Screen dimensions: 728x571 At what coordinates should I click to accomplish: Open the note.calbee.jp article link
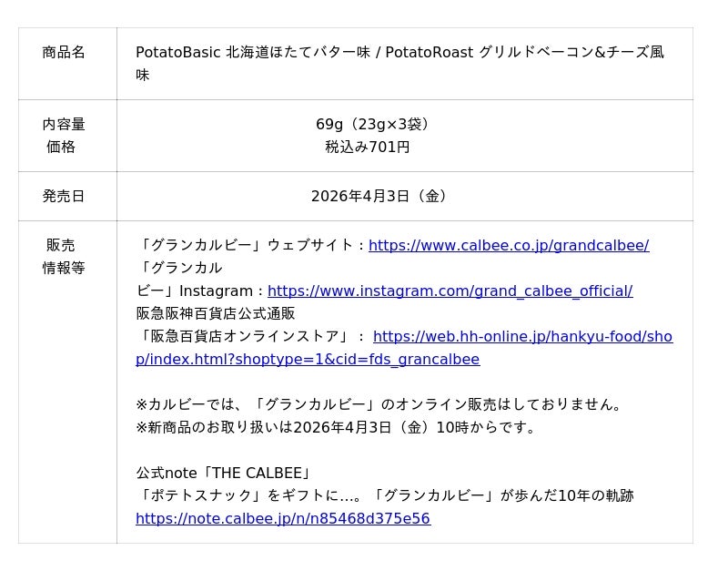282,519
